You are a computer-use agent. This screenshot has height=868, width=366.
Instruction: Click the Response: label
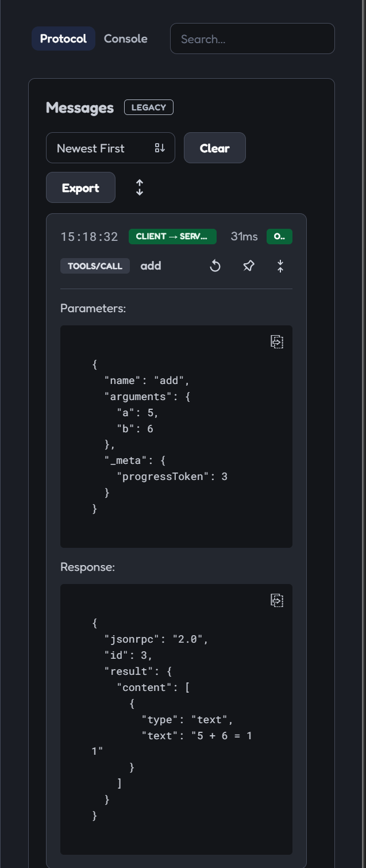[x=88, y=567]
